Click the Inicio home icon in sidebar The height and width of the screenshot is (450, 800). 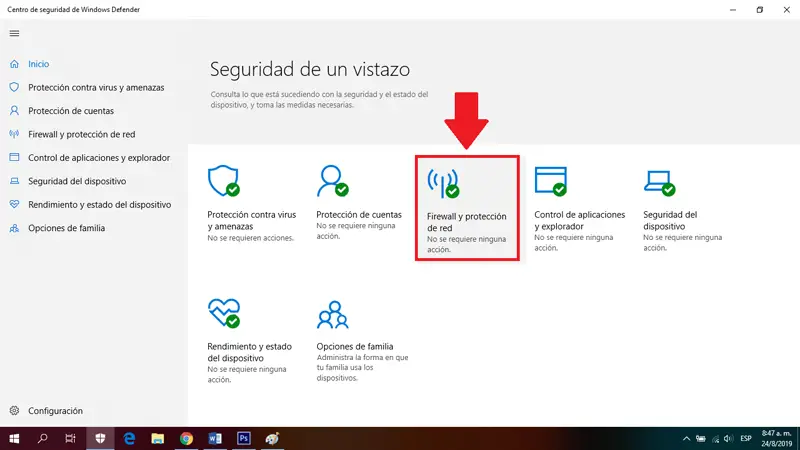(x=14, y=64)
